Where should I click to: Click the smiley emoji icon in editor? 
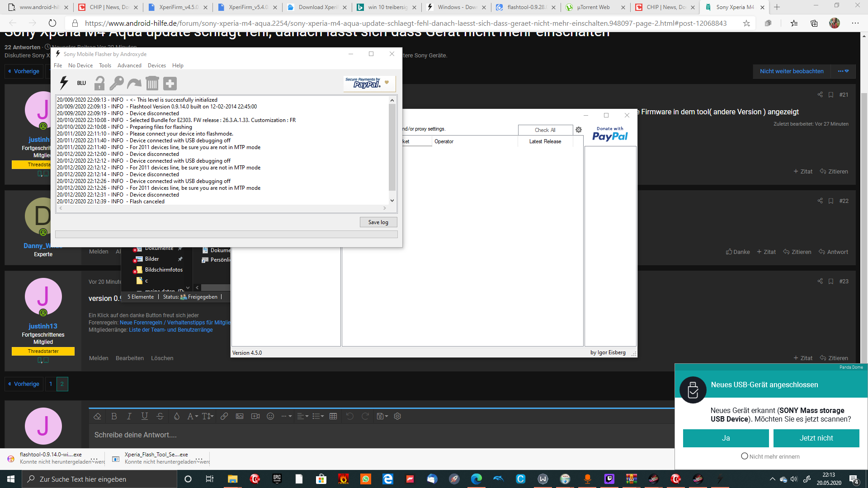(270, 417)
